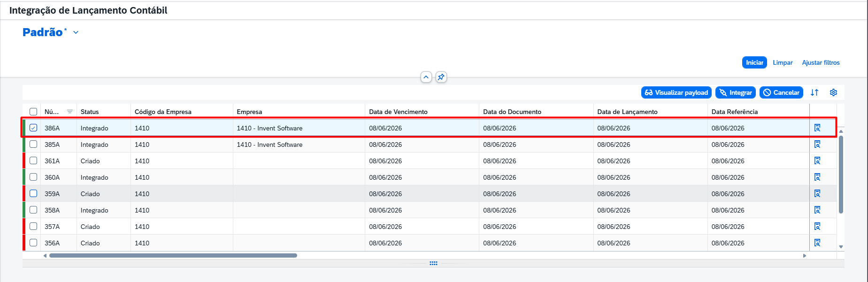Open row details icon for entry 361A
Viewport: 868px width, 282px height.
pyautogui.click(x=817, y=160)
